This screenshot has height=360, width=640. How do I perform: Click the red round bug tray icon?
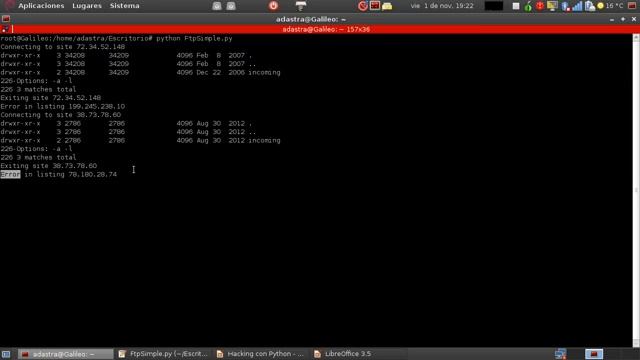tap(540, 6)
